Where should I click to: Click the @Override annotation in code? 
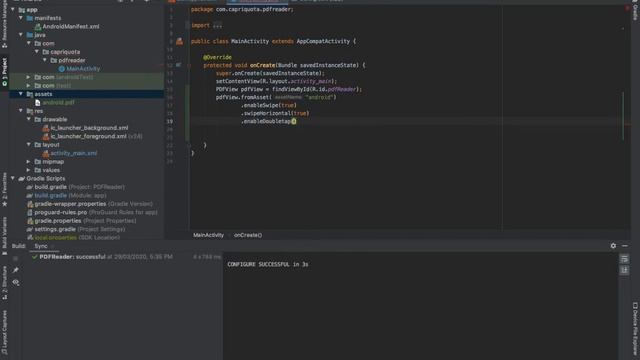pos(217,57)
